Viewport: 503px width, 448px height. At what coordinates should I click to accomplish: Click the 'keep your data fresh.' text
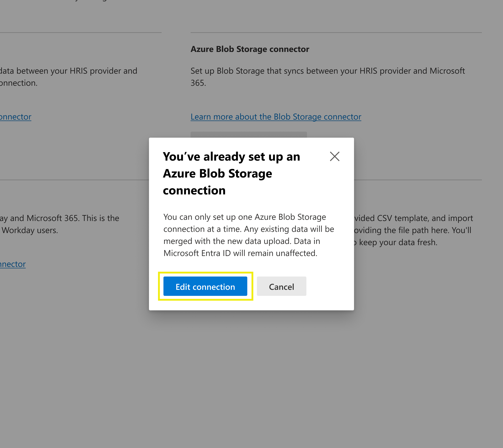coord(398,242)
